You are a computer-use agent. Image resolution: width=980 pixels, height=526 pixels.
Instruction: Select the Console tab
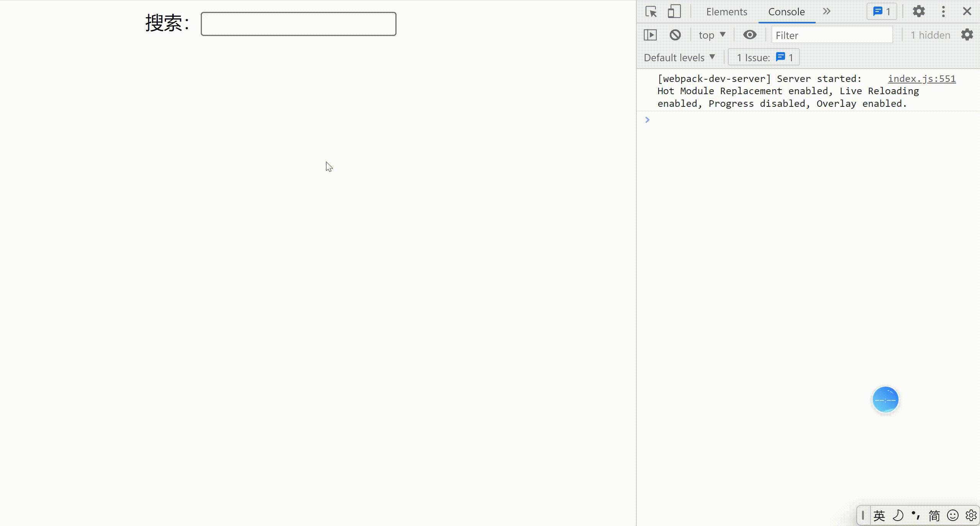tap(787, 11)
